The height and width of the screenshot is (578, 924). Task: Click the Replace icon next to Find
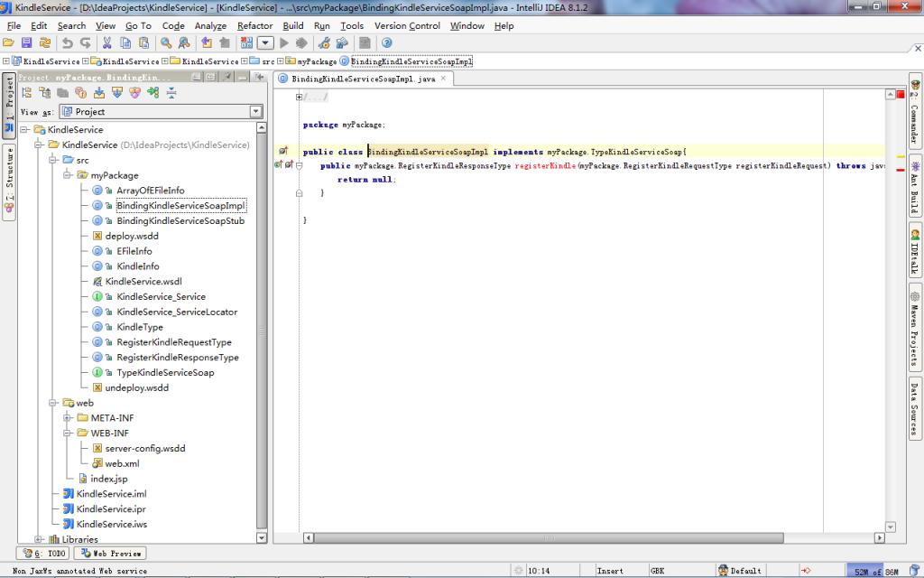click(184, 43)
